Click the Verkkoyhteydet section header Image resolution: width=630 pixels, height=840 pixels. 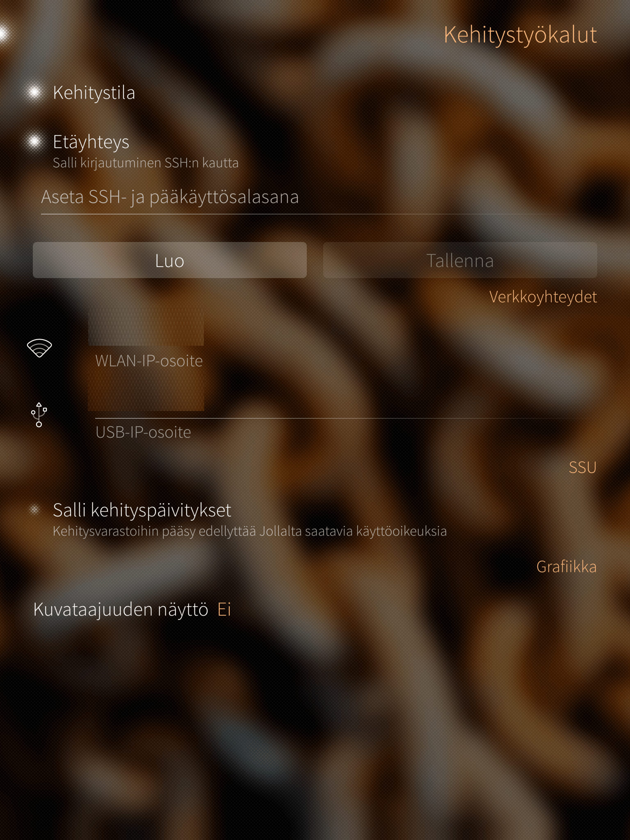[543, 297]
